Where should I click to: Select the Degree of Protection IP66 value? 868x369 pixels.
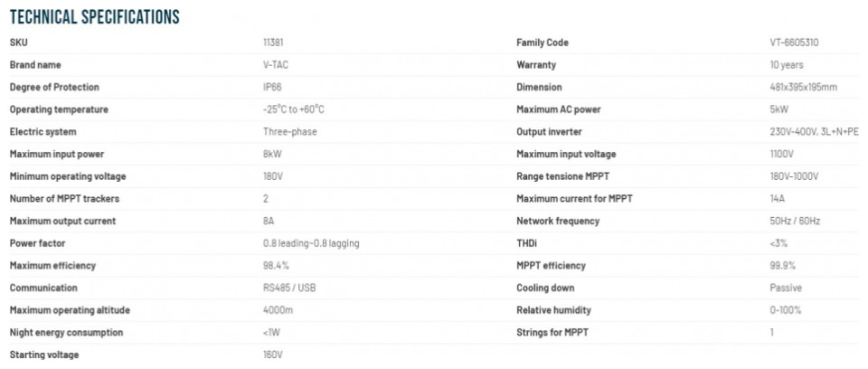click(272, 87)
